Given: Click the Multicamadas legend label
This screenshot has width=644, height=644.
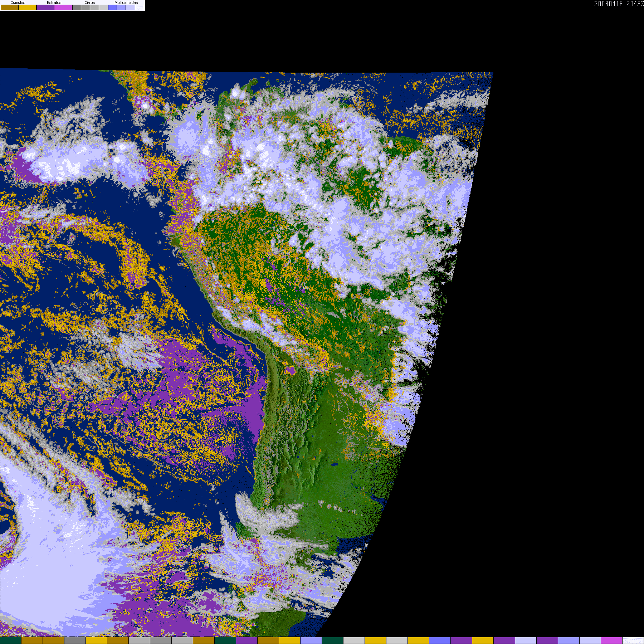Looking at the screenshot, I should [126, 3].
